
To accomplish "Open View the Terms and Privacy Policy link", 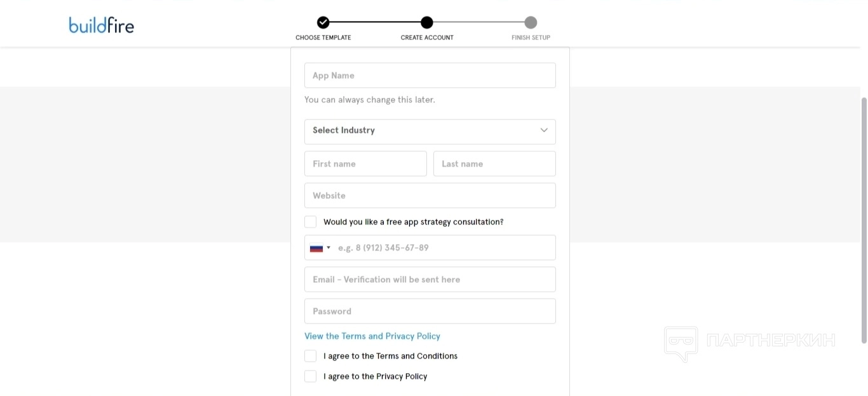I will click(x=372, y=336).
